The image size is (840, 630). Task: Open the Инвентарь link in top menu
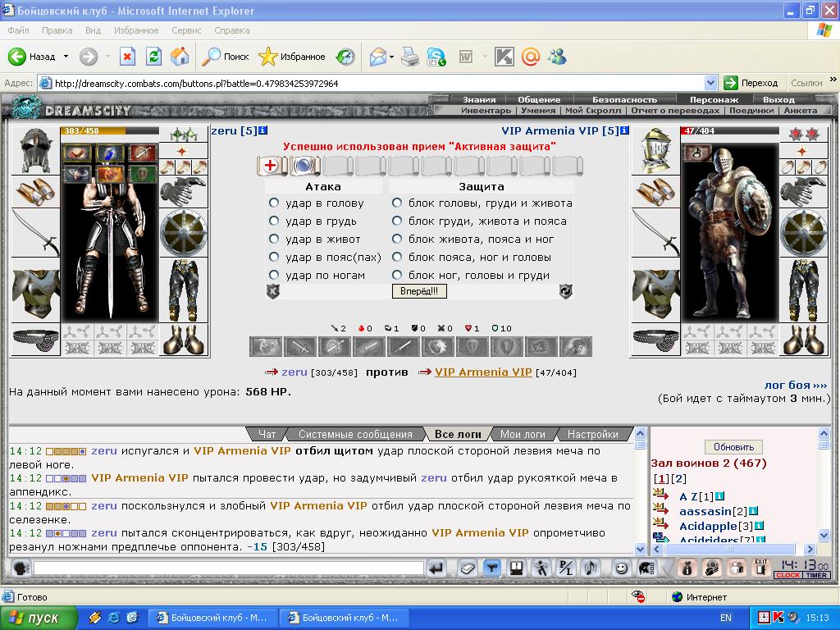[486, 111]
